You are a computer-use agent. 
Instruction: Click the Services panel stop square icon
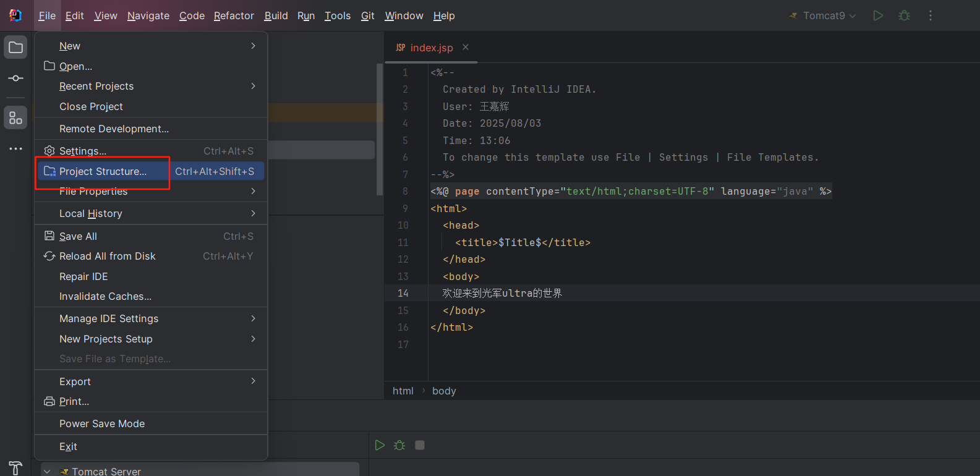coord(420,445)
